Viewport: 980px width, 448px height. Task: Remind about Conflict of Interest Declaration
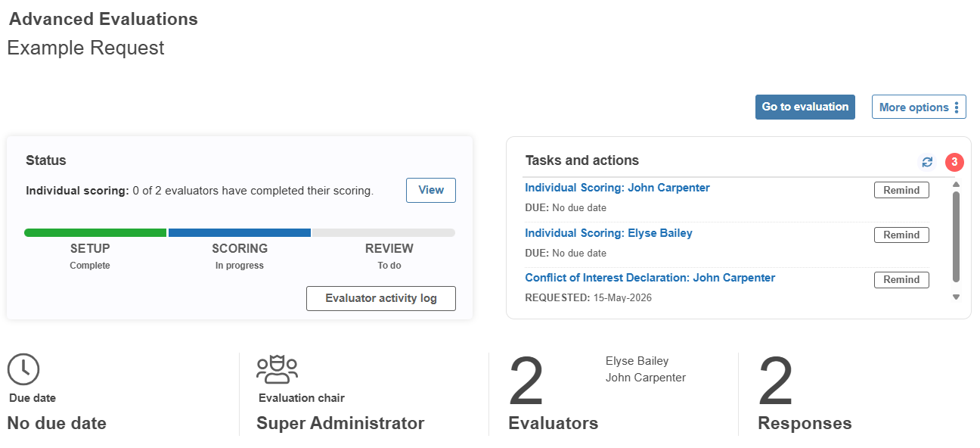pyautogui.click(x=901, y=279)
